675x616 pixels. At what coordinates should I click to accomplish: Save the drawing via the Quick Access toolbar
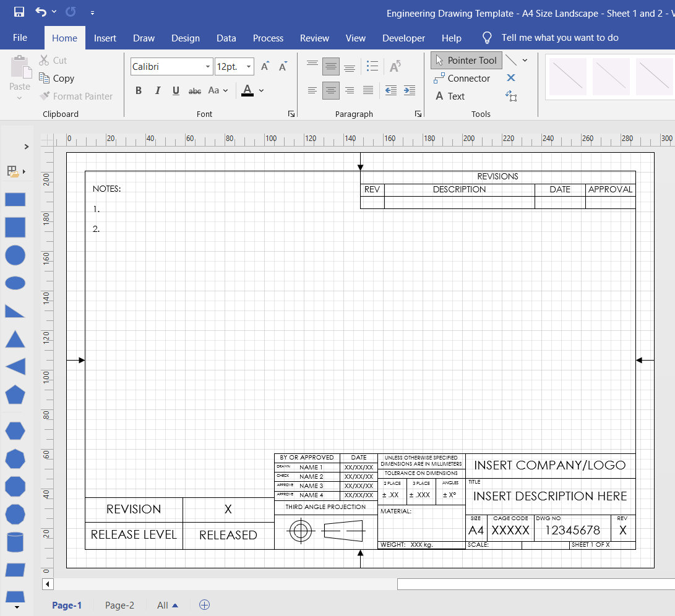[x=18, y=11]
